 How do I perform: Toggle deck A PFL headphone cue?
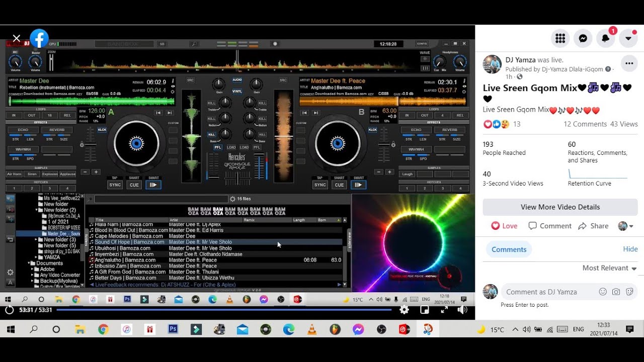[218, 147]
